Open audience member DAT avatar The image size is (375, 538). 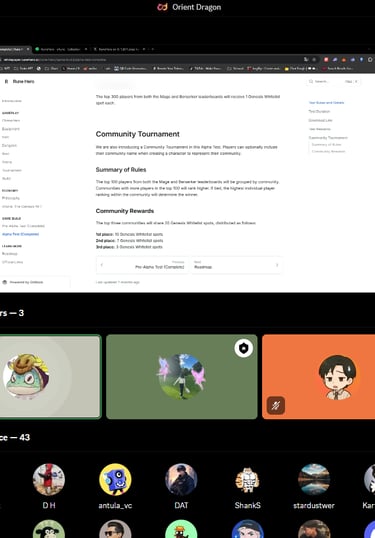[181, 479]
